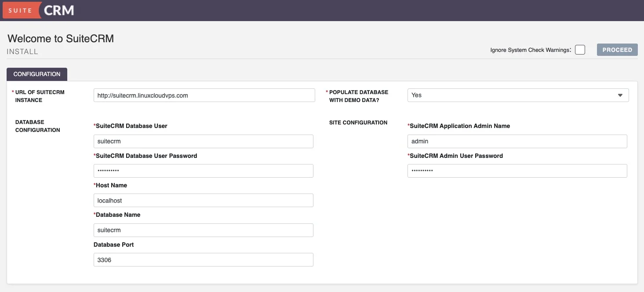Enable Ignore System Check Warnings checkbox

[580, 50]
